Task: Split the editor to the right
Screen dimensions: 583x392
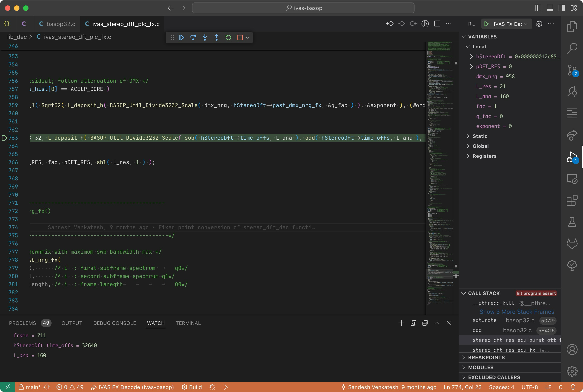Action: click(x=437, y=24)
